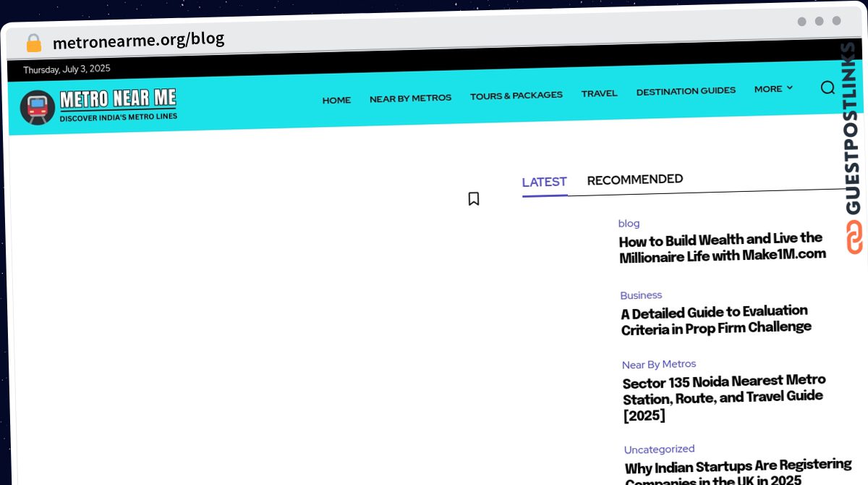The height and width of the screenshot is (485, 868).
Task: Expand the MORE menu chevron
Action: pos(789,88)
